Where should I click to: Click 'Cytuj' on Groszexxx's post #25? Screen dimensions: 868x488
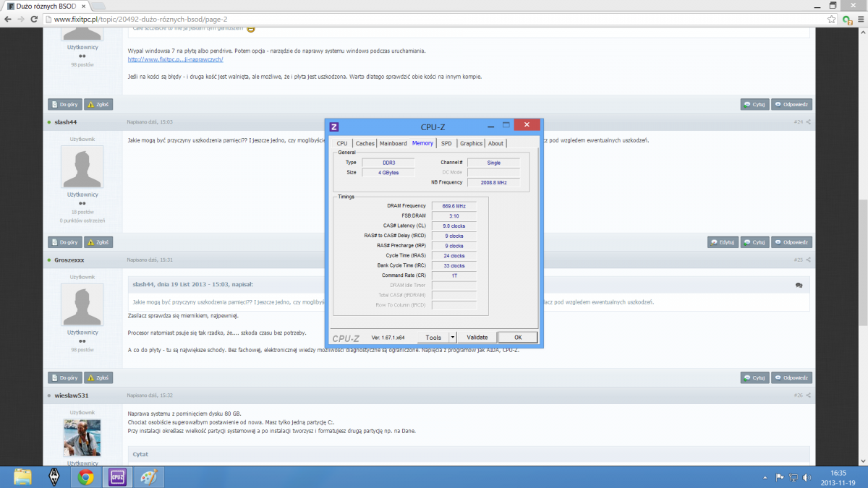click(755, 377)
